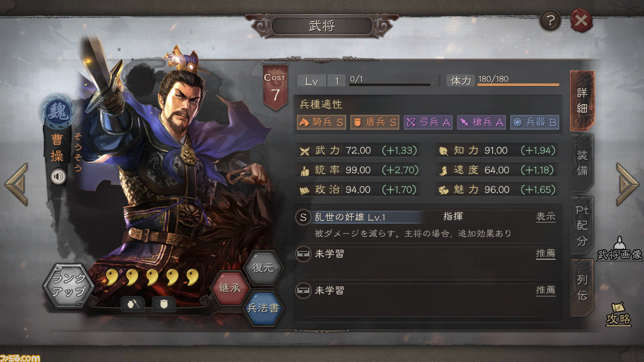This screenshot has height=362, width=644.
Task: Go to next general with right arrow
Action: point(627,184)
